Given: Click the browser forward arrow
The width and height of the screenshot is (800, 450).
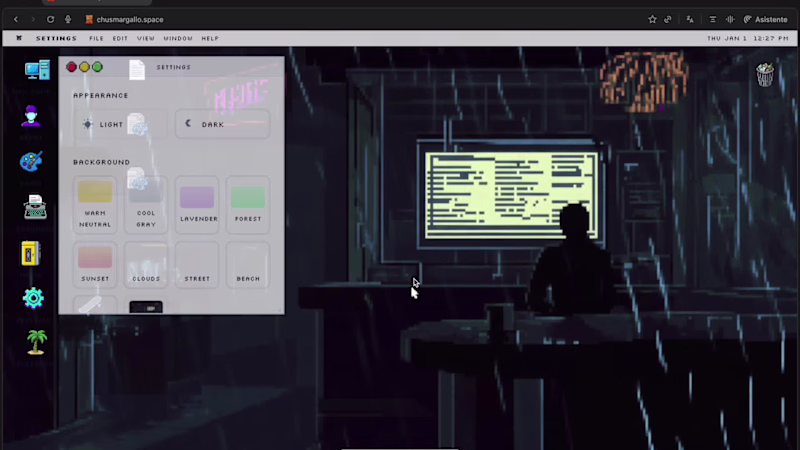Looking at the screenshot, I should tap(33, 19).
